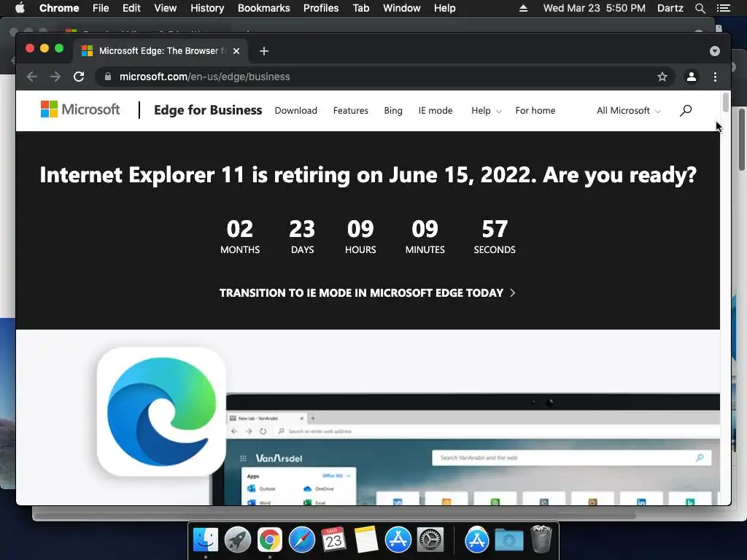
Task: Click the date and time in menu bar
Action: pos(594,8)
